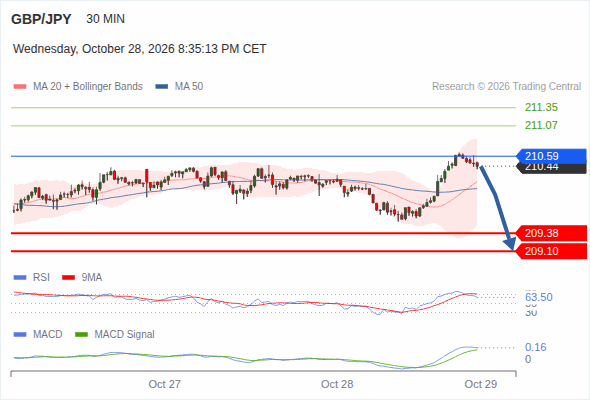
Task: Click the MACD Signal green legend swatch
Action: pos(81,335)
